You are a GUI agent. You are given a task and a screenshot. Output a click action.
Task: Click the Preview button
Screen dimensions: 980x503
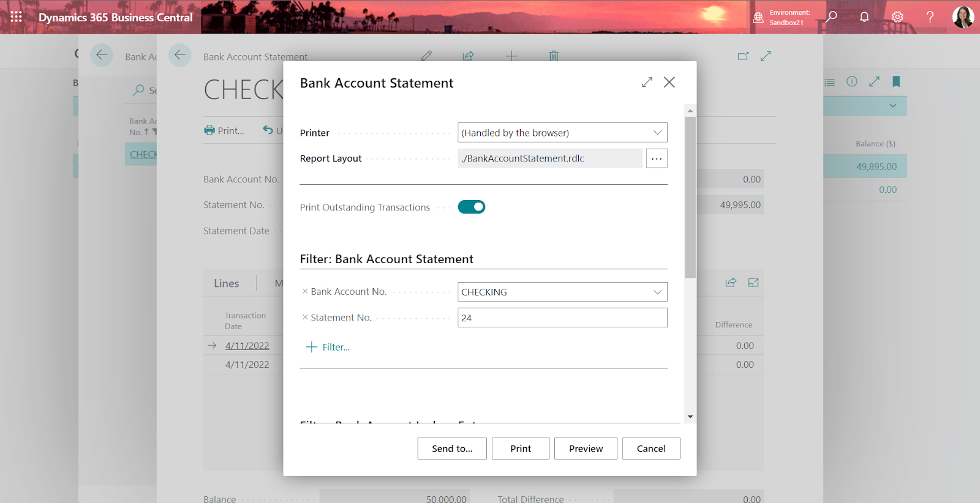[x=586, y=449]
